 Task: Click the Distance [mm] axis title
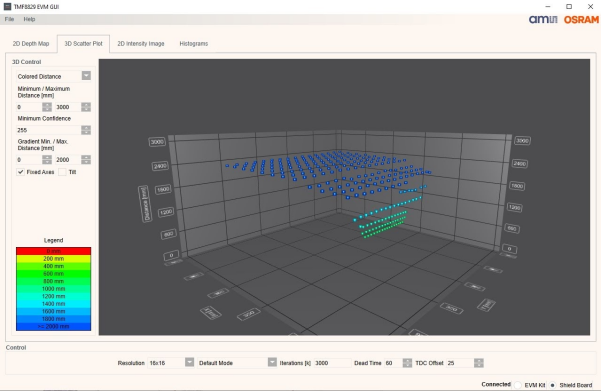pos(145,204)
